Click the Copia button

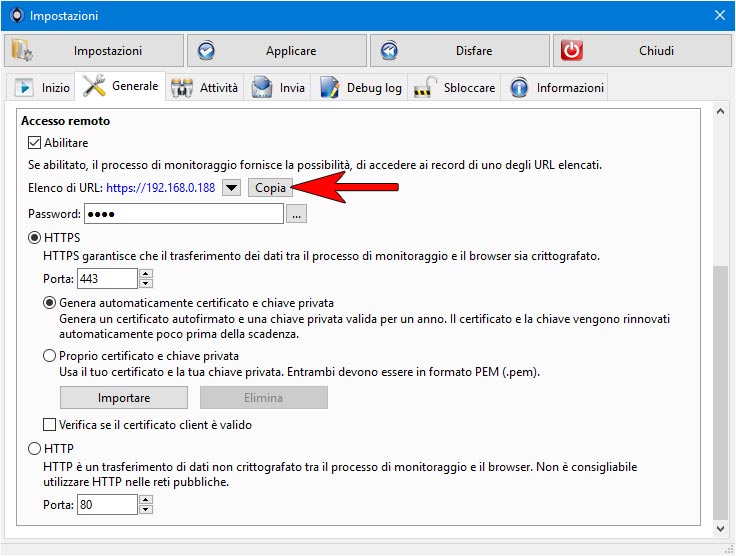tap(270, 188)
